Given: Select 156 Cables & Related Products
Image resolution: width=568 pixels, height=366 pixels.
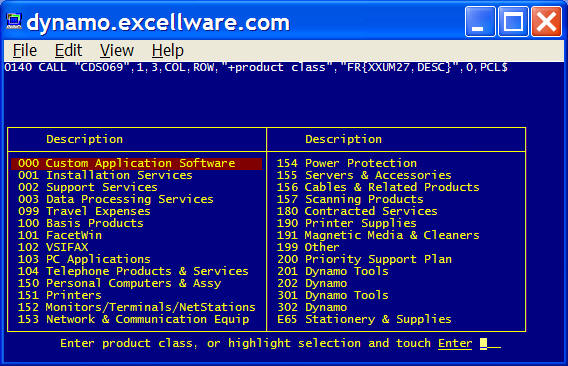Looking at the screenshot, I should pos(378,187).
